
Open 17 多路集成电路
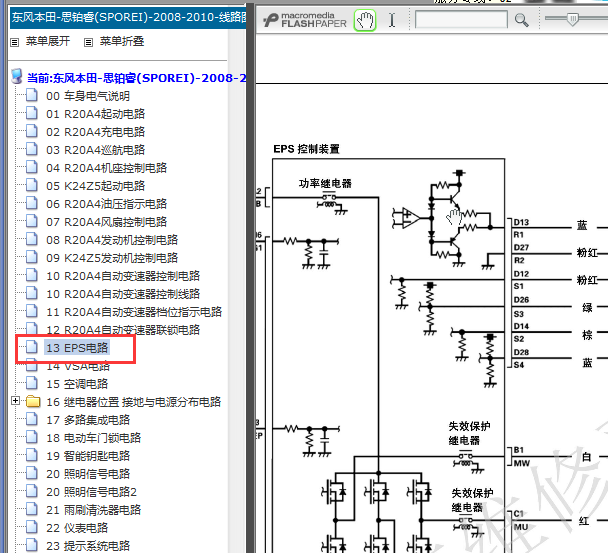pos(88,420)
